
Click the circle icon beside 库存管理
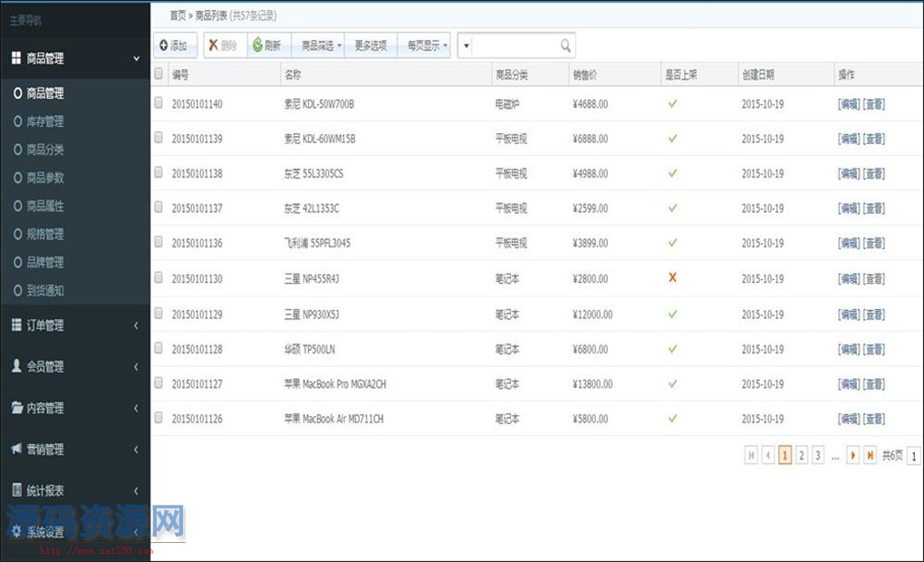tap(18, 121)
